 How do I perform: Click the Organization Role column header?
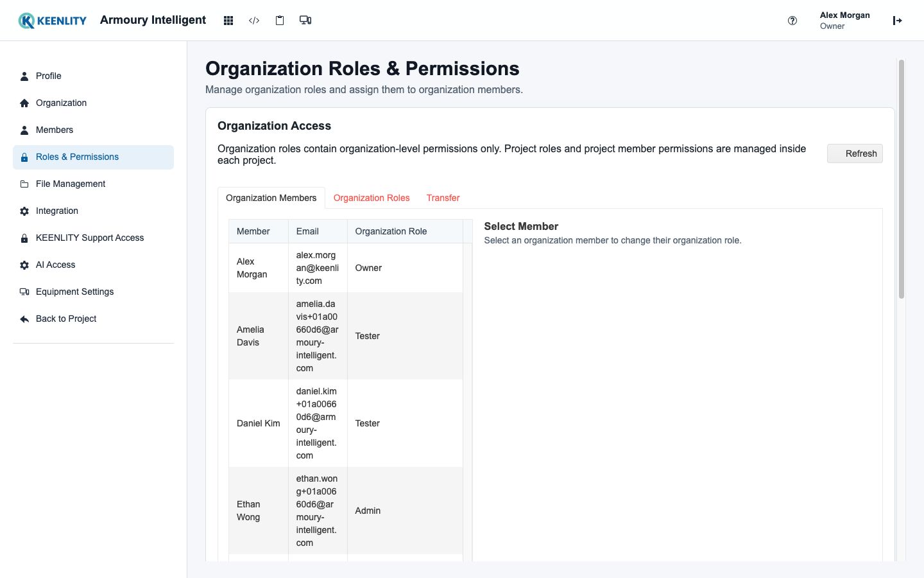405,231
